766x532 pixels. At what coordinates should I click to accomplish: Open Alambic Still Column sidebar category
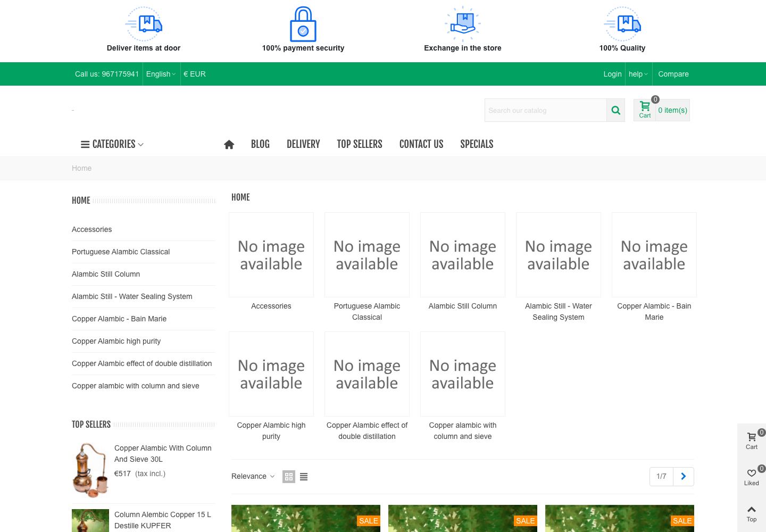[x=106, y=274]
